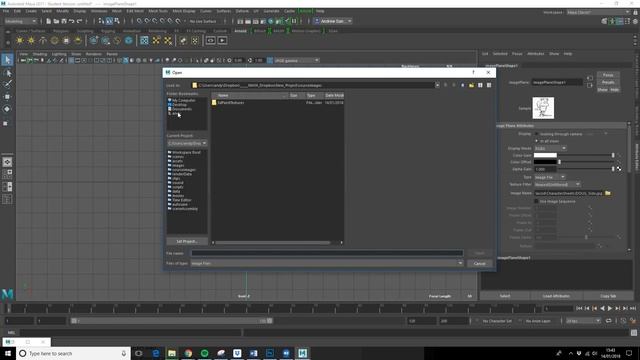Switch Open dialog to list view icon

[480, 85]
